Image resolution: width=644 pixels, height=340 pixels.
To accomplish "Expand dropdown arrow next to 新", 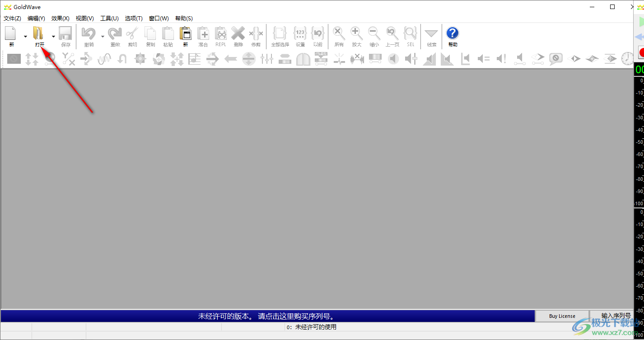I will (x=25, y=36).
